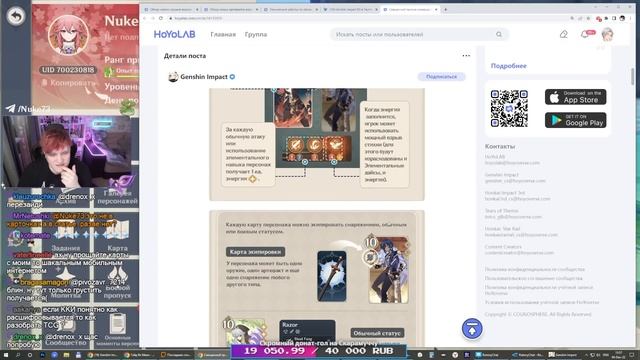The width and height of the screenshot is (640, 360).
Task: Click the verified badge next to Genshin Impact
Action: pos(232,77)
